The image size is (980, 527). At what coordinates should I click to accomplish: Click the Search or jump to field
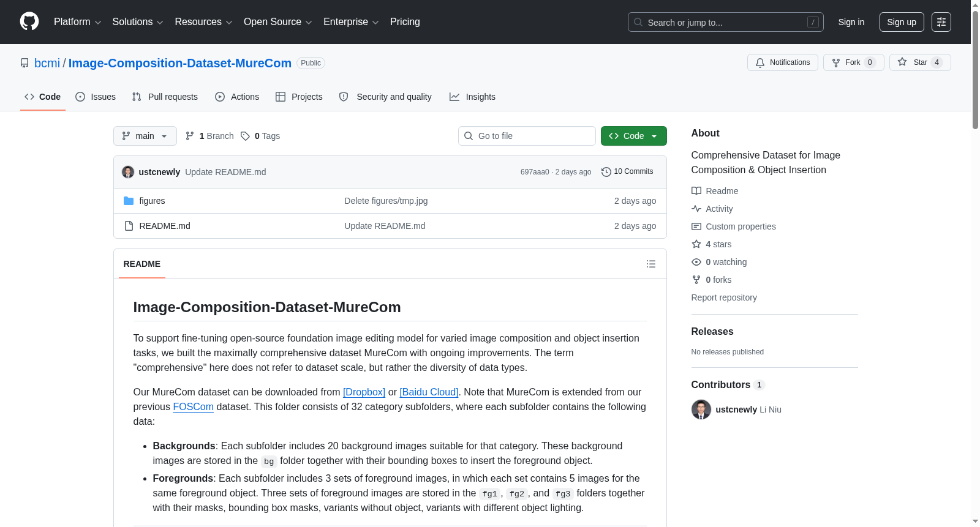point(726,22)
